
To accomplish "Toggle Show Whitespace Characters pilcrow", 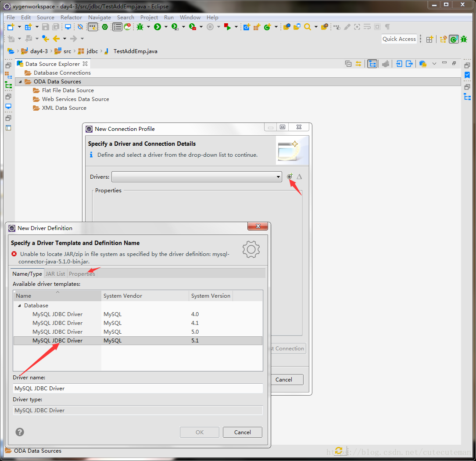I will (387, 27).
